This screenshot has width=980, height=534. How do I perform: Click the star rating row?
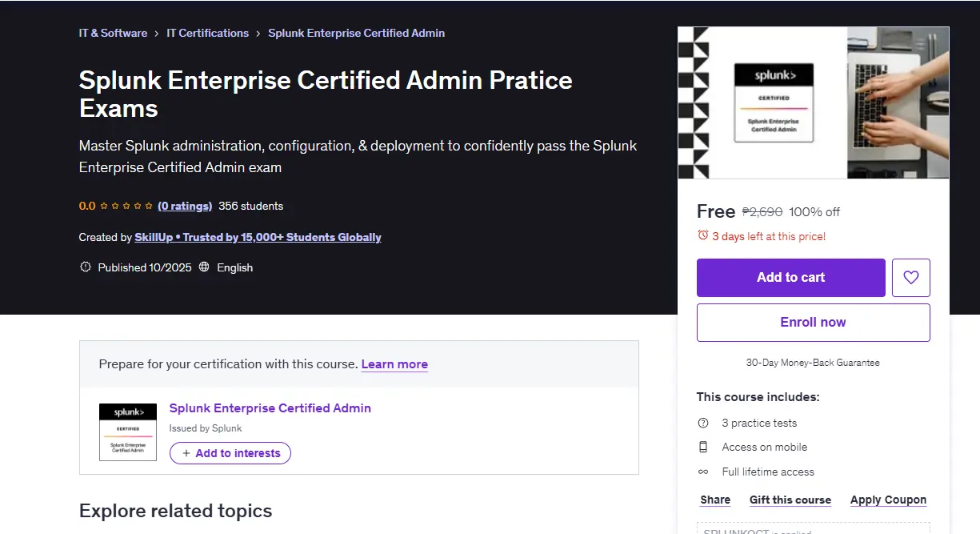pyautogui.click(x=126, y=206)
